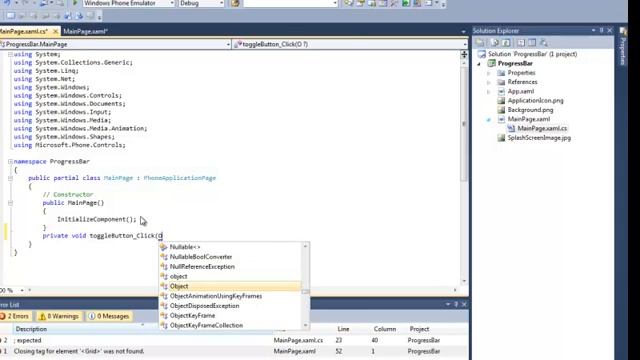Switch to the MainPage.xaml* tab
Viewport: 640px width, 360px height.
[x=85, y=31]
